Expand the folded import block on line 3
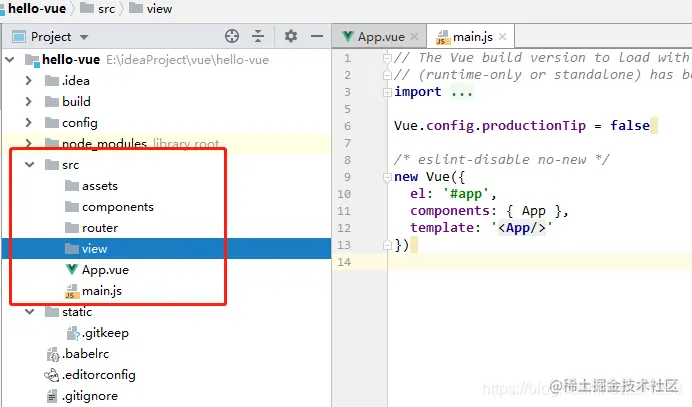The width and height of the screenshot is (692, 407). 387,92
